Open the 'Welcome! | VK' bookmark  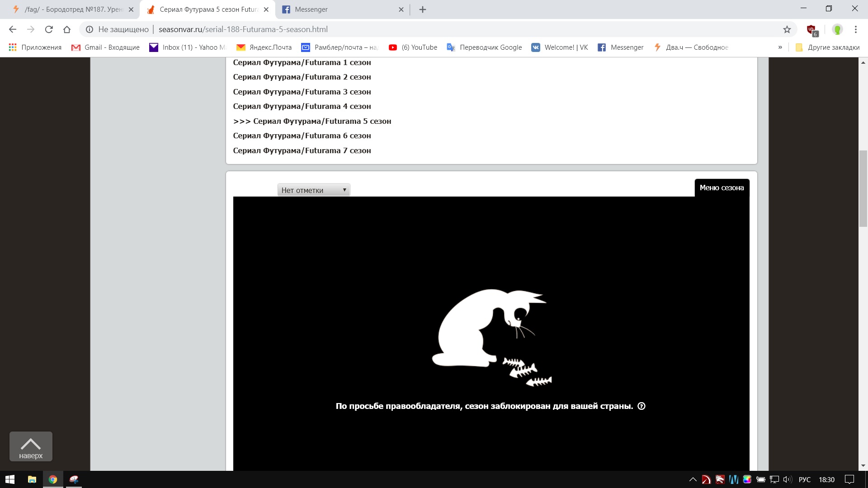point(560,47)
